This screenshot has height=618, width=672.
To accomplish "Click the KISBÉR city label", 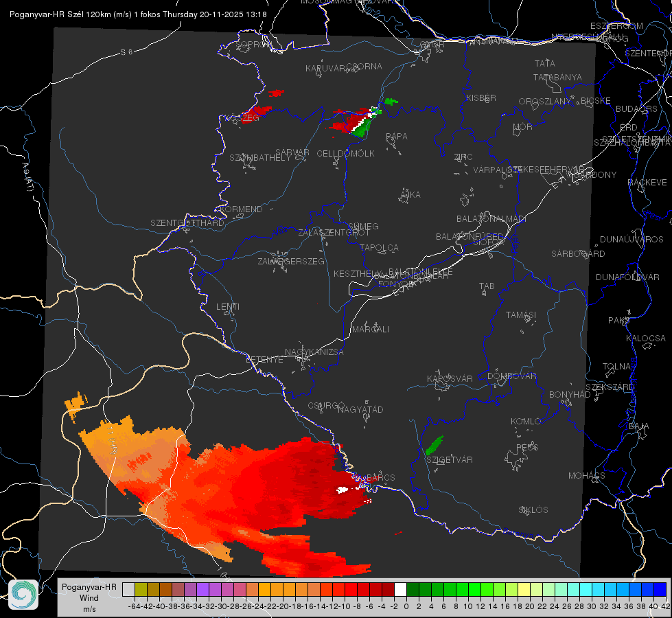I will point(481,98).
